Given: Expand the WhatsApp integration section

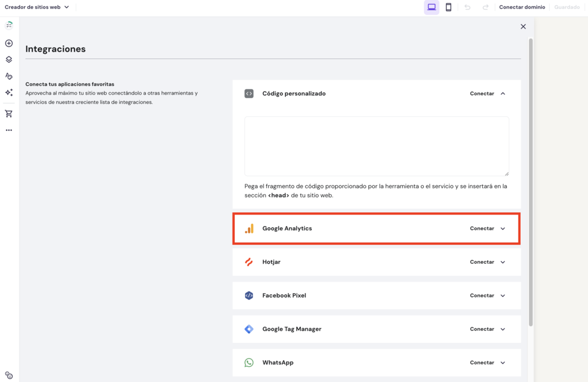Looking at the screenshot, I should 502,362.
